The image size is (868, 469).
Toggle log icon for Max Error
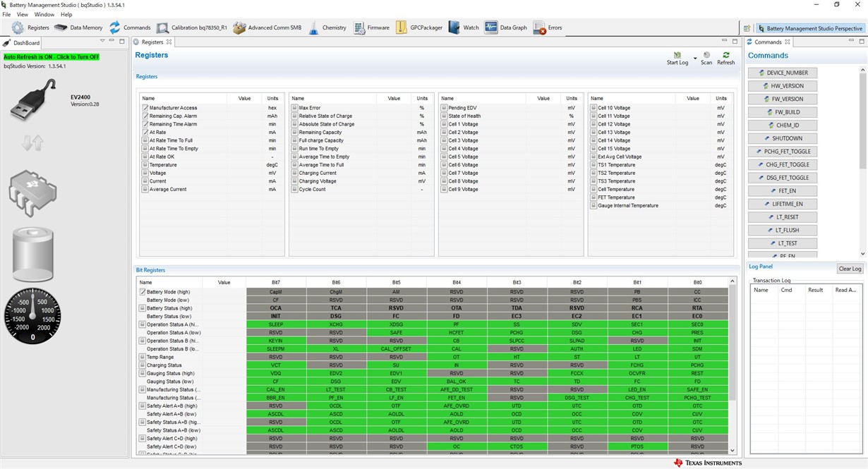294,108
